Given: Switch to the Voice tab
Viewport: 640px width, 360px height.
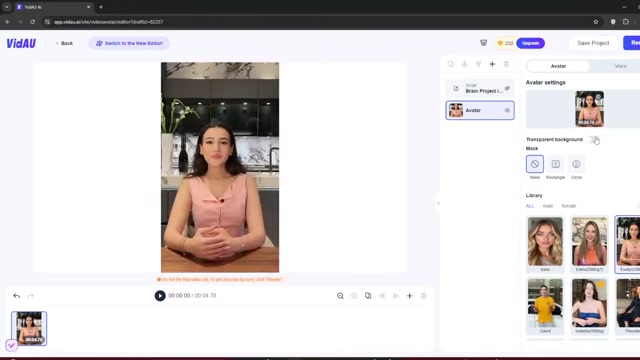Looking at the screenshot, I should 620,66.
